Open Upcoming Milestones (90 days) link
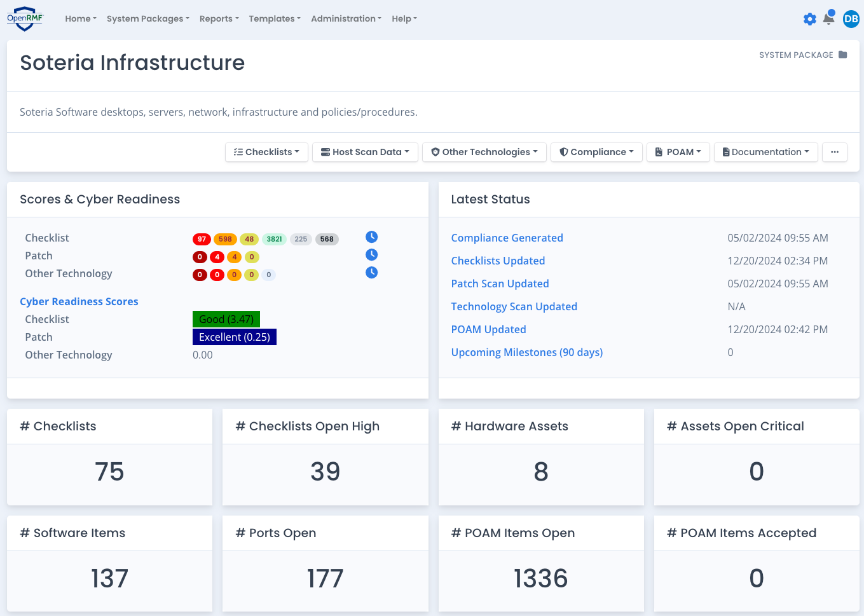Screen dimensions: 864x616 (526, 352)
